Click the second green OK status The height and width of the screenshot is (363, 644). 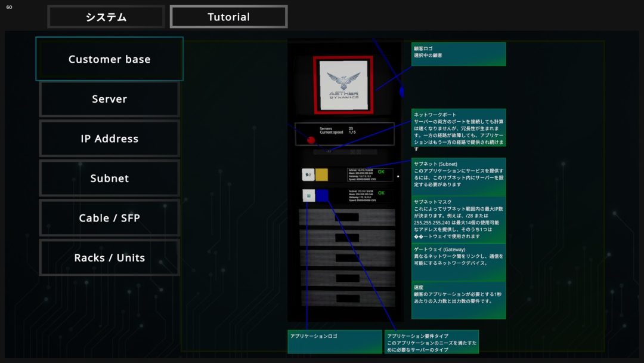tap(381, 193)
